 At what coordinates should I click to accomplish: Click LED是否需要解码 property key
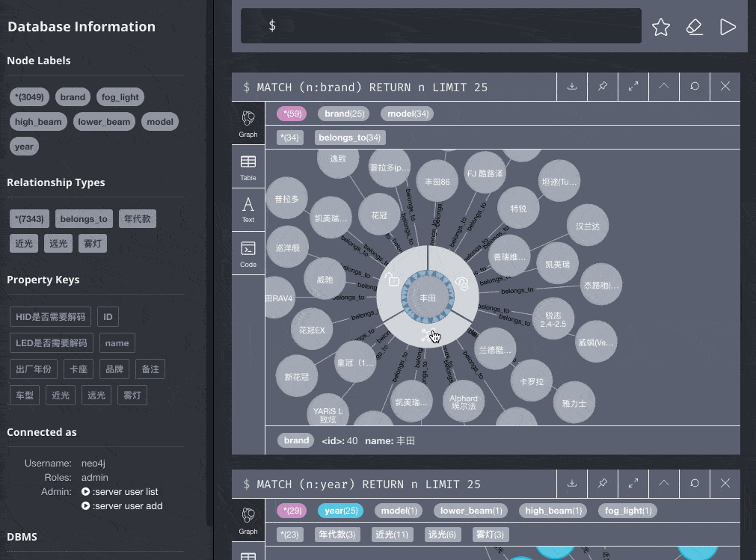point(51,343)
